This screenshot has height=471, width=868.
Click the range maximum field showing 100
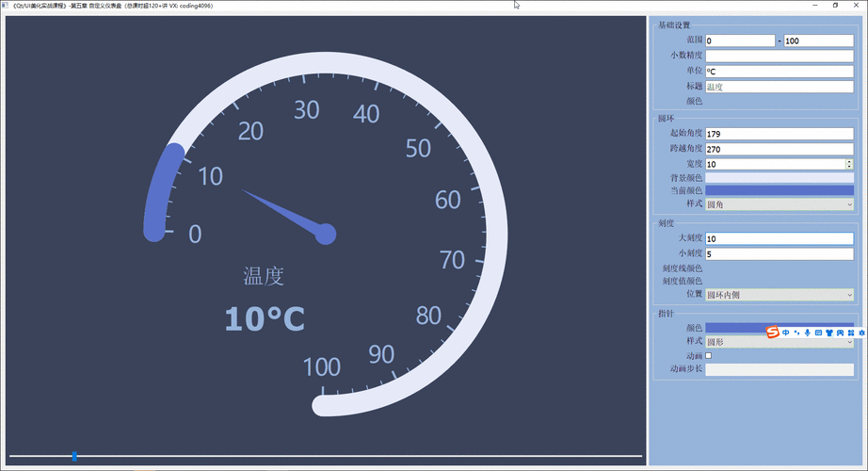pyautogui.click(x=818, y=41)
